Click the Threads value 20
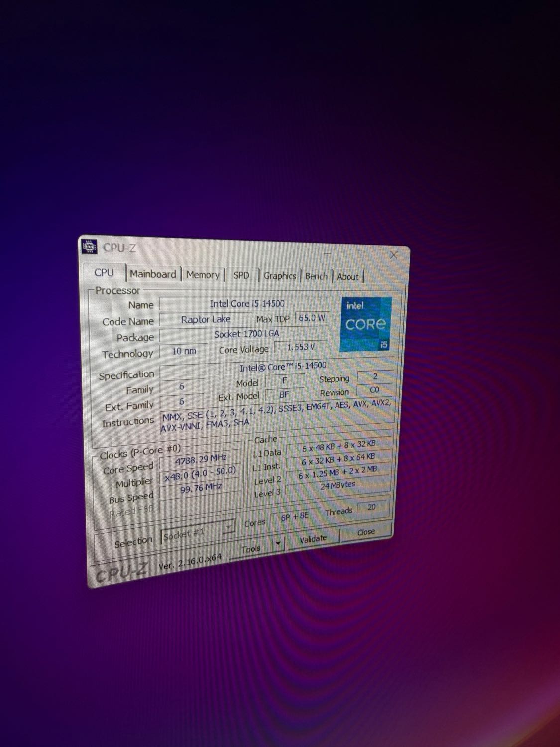 (372, 507)
